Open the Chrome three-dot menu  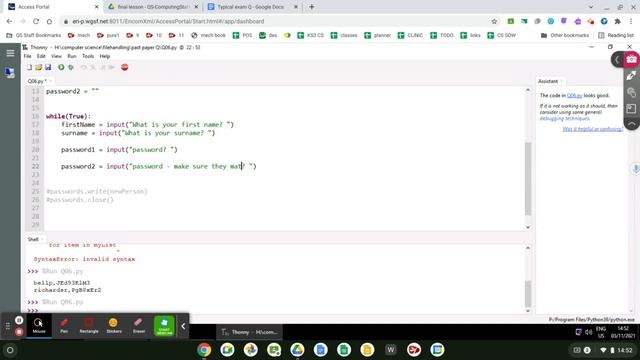click(x=631, y=21)
